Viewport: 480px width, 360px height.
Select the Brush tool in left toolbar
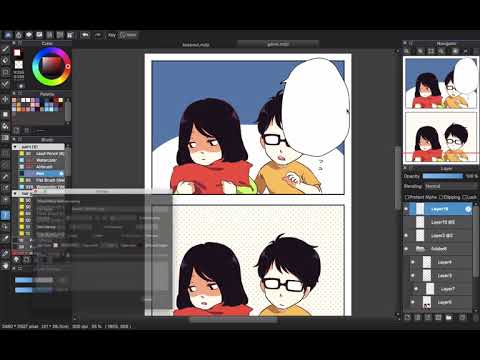tap(5, 49)
